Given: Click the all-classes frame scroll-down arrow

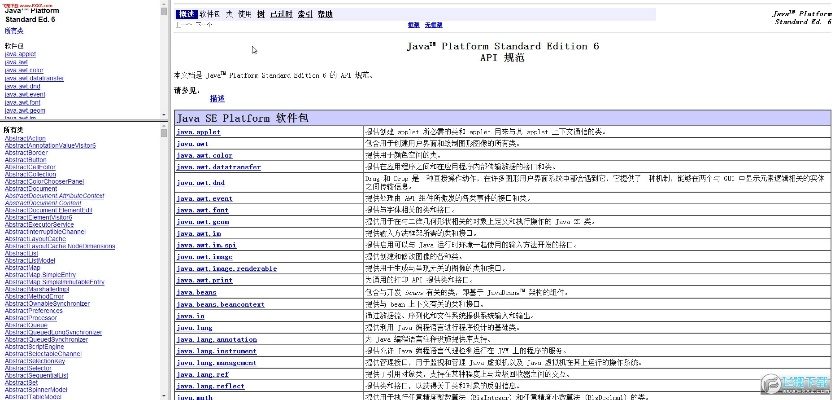Looking at the screenshot, I should (x=164, y=396).
